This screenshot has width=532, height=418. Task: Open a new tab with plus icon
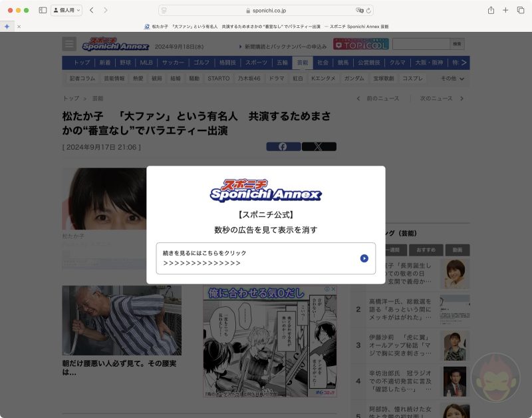click(505, 11)
